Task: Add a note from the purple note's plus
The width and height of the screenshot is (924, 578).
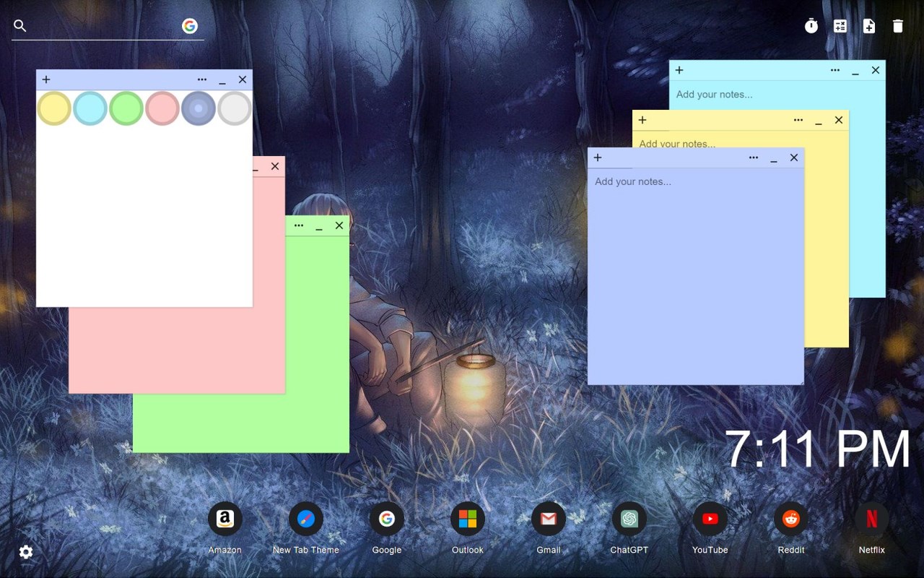Action: 598,158
